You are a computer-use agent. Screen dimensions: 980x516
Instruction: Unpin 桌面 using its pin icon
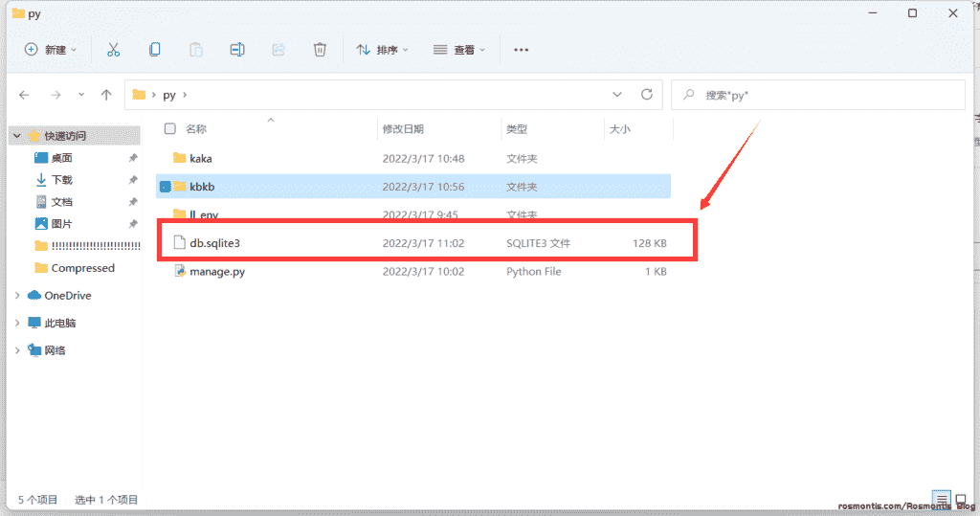133,158
